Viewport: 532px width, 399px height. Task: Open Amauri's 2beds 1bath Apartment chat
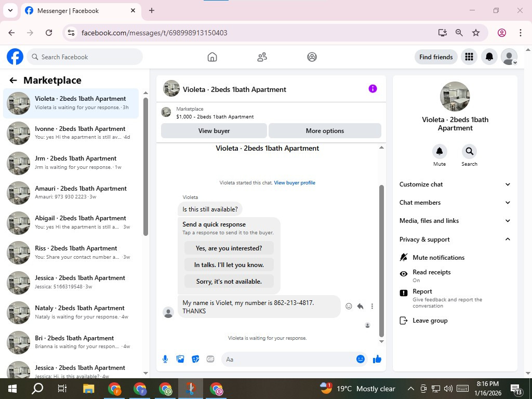coord(71,193)
